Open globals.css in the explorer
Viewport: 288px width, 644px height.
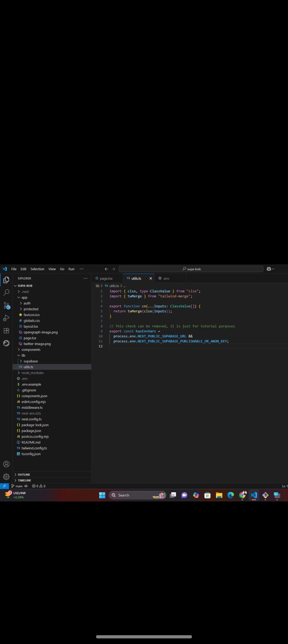tap(31, 321)
